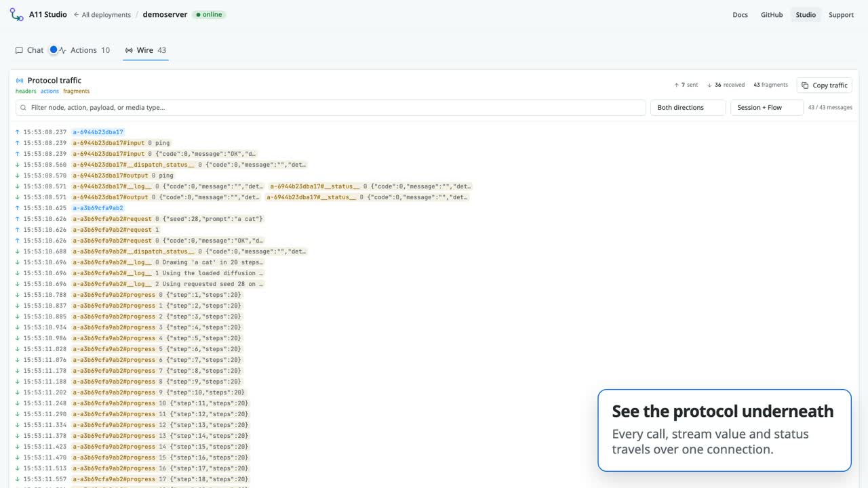This screenshot has height=488, width=868.
Task: Select the blue a-6944b23dba17 header tag
Action: (98, 132)
